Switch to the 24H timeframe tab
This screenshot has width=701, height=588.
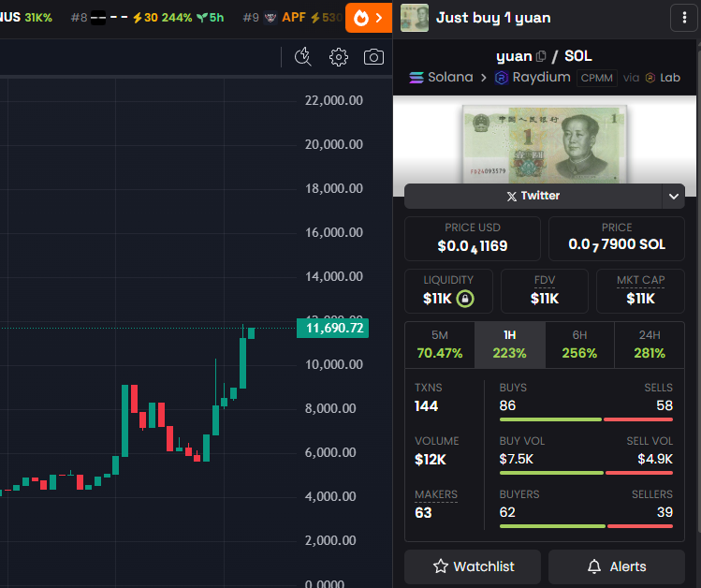649,345
